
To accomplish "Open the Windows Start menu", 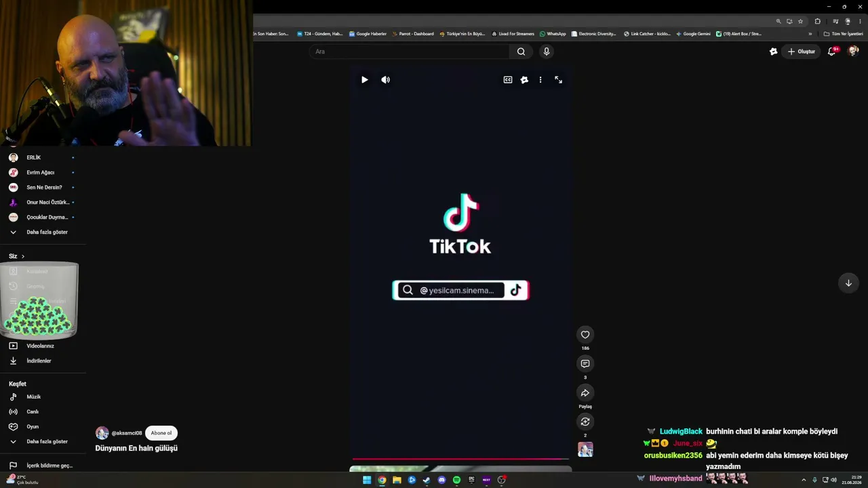I will click(x=367, y=480).
